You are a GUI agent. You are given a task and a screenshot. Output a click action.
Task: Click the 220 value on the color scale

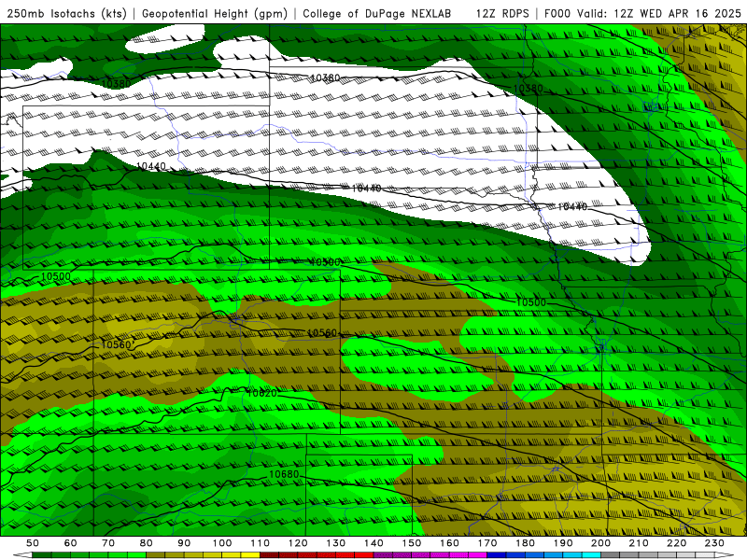tap(677, 543)
